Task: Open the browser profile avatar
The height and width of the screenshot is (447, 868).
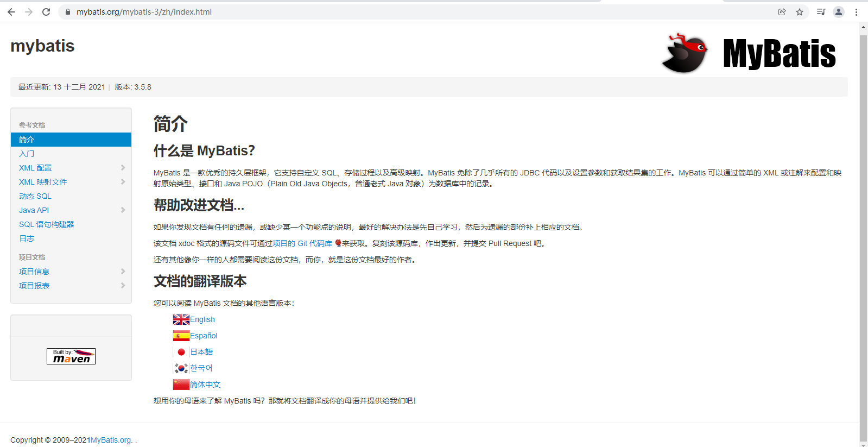Action: (x=839, y=12)
